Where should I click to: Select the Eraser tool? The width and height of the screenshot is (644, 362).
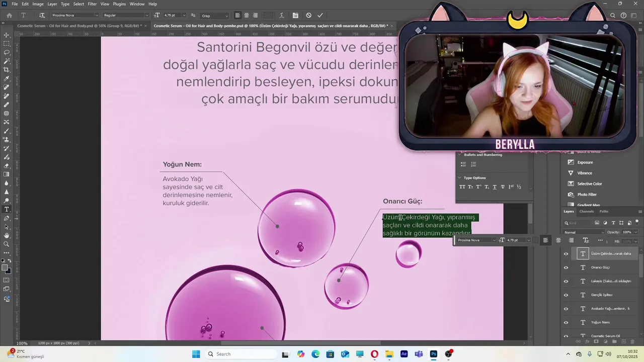7,165
